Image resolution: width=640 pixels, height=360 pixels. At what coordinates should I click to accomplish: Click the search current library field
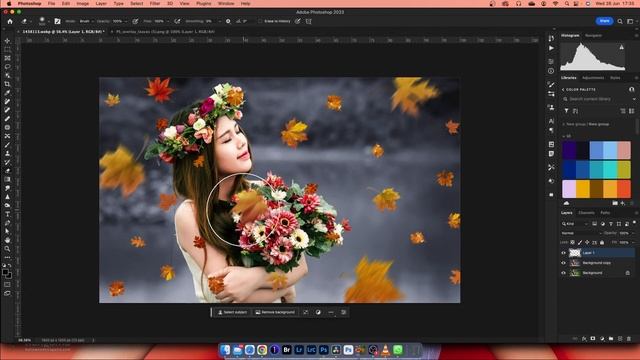coord(598,99)
